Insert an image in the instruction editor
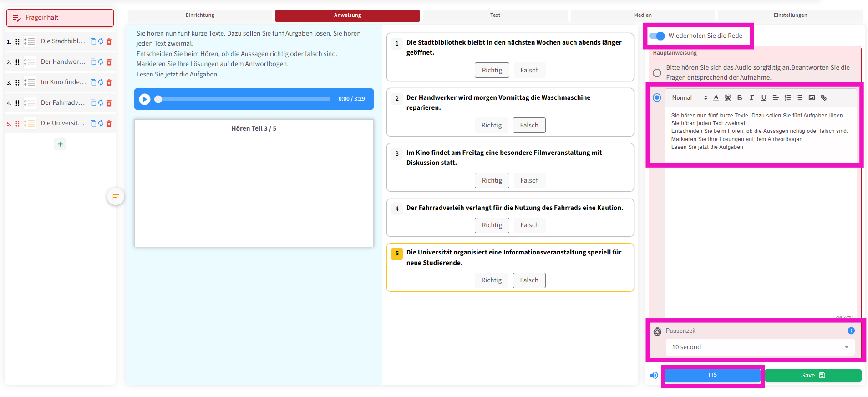868x397 pixels. tap(812, 98)
